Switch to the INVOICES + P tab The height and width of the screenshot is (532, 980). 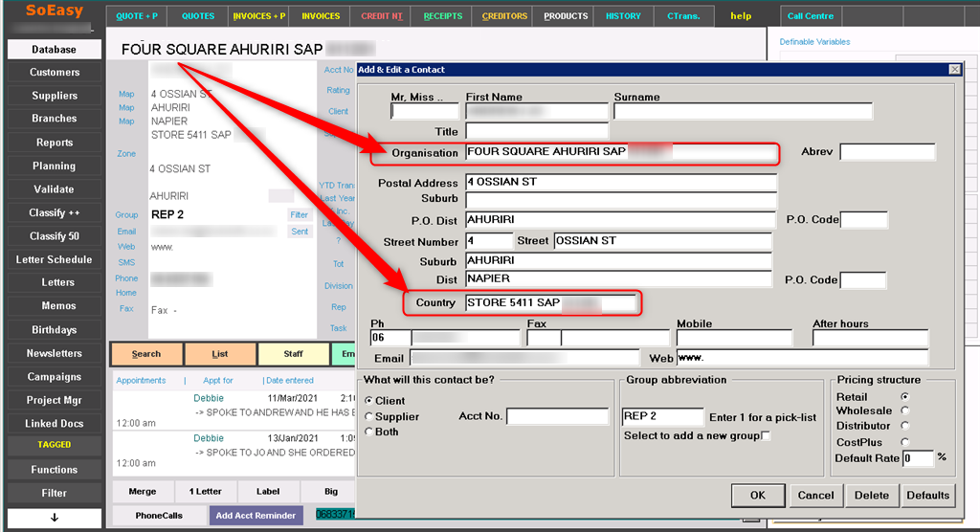pyautogui.click(x=258, y=16)
